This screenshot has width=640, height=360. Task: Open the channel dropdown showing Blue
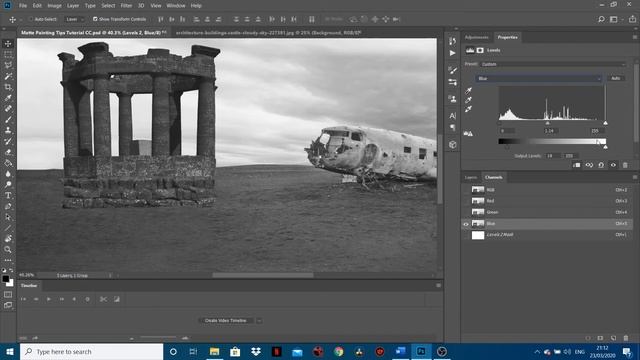coord(539,78)
